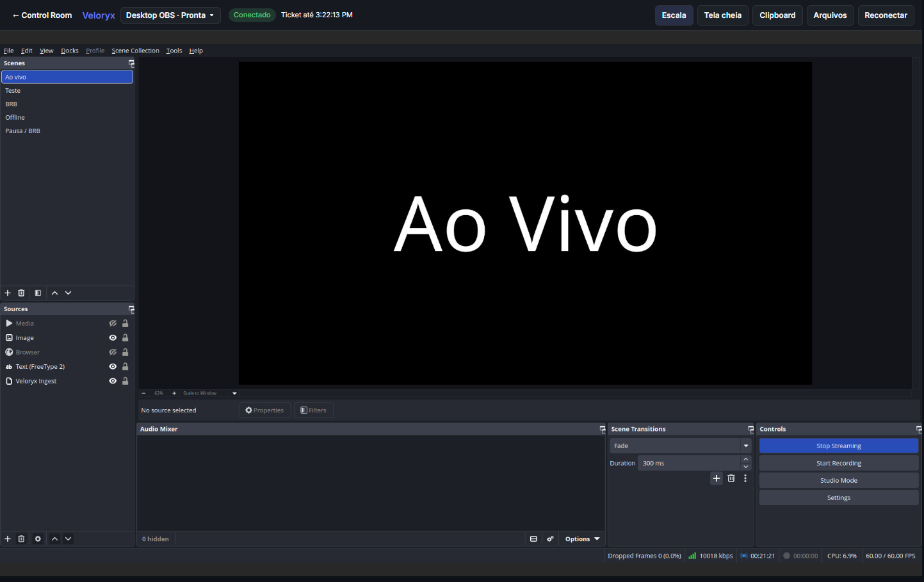Add a new source with the plus icon
The width and height of the screenshot is (924, 582).
tap(8, 538)
